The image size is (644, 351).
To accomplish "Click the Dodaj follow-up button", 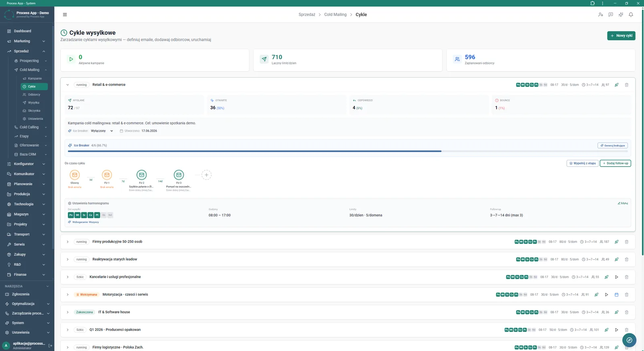I will point(615,163).
